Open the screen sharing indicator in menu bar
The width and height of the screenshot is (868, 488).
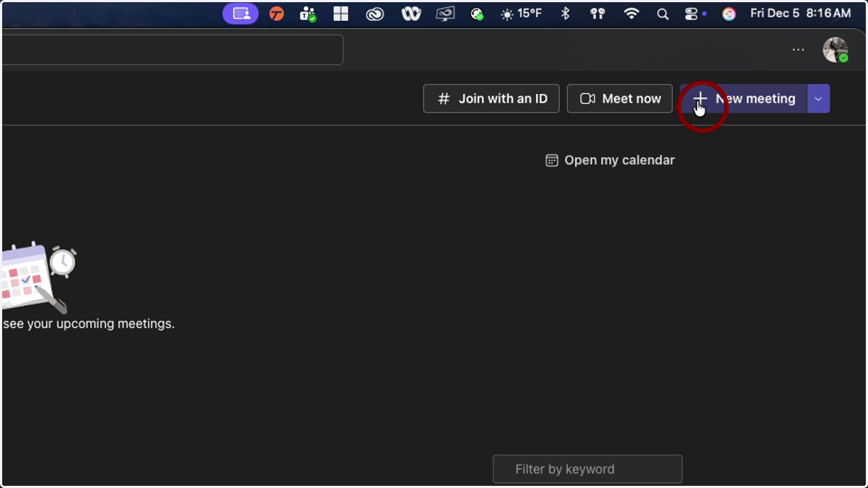(240, 14)
